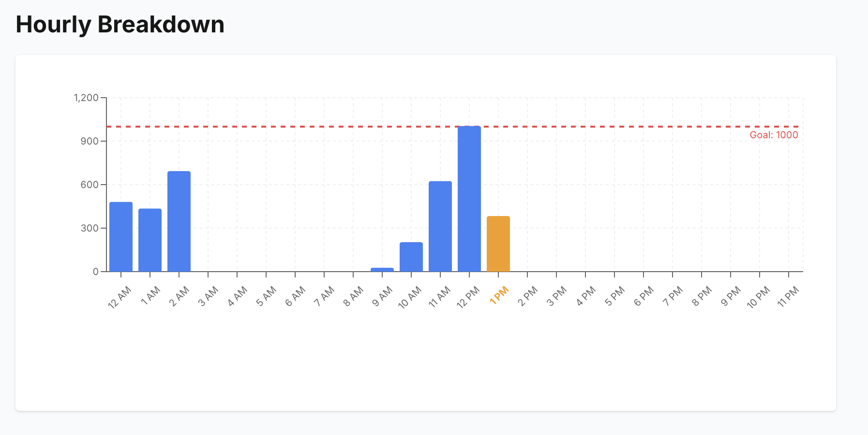Click the '11 AM' axis label
The height and width of the screenshot is (435, 868).
pyautogui.click(x=439, y=297)
